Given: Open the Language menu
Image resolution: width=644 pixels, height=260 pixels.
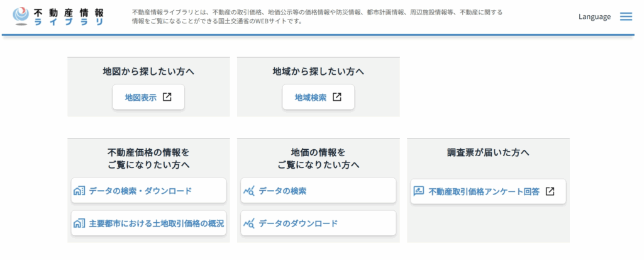Looking at the screenshot, I should coord(594,17).
